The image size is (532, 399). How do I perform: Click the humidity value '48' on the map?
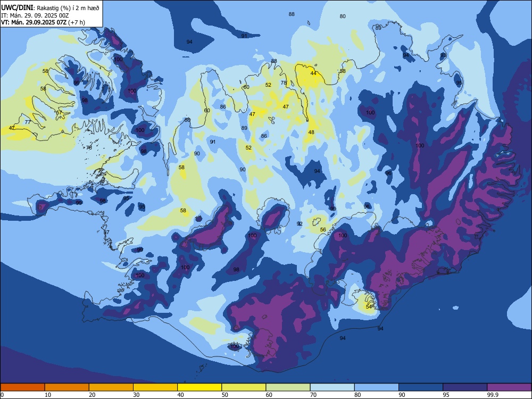coord(311,132)
